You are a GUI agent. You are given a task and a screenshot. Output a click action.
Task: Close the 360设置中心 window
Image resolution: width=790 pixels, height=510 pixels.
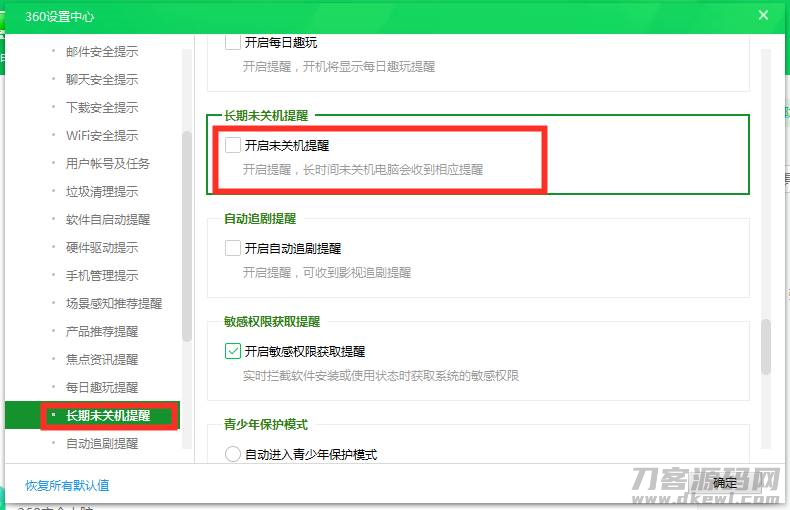[x=763, y=15]
